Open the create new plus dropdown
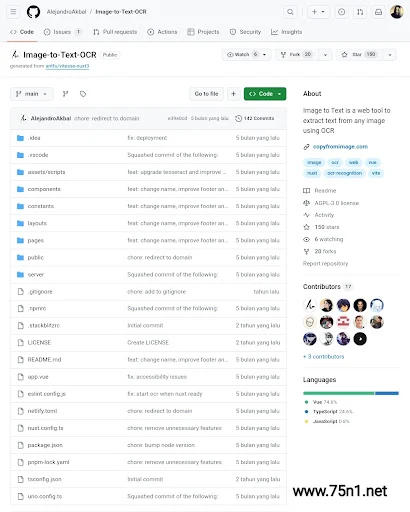410x512 pixels. [318, 12]
